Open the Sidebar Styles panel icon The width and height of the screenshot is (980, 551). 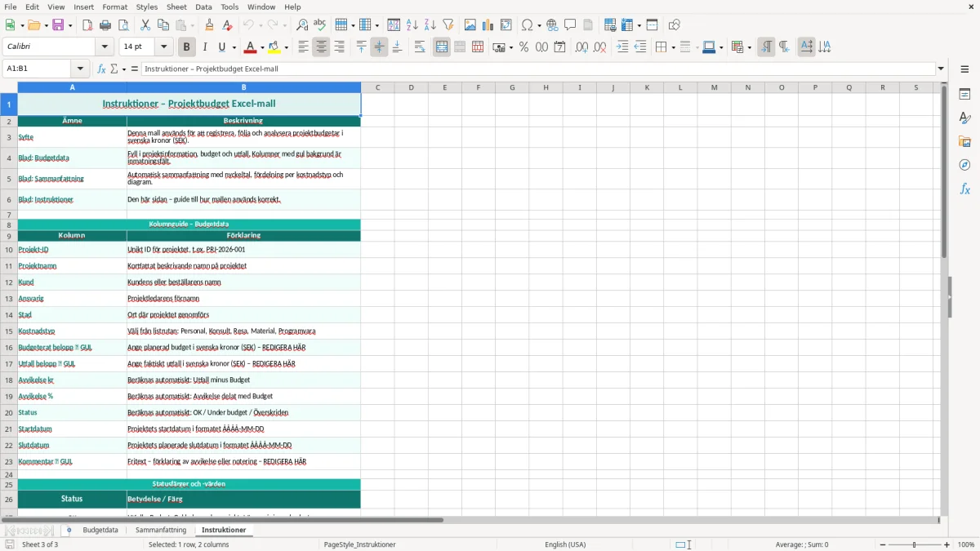tap(964, 118)
